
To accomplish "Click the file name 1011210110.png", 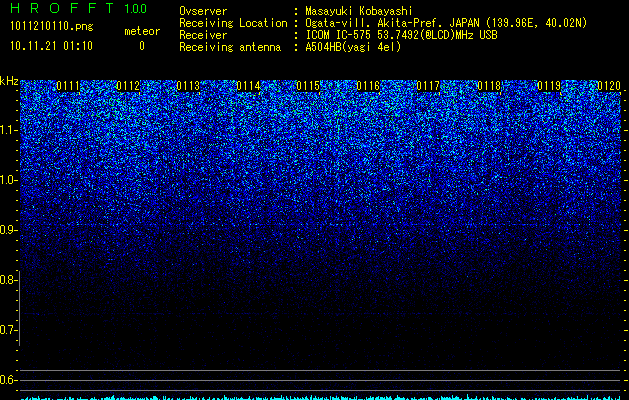I will tap(52, 27).
